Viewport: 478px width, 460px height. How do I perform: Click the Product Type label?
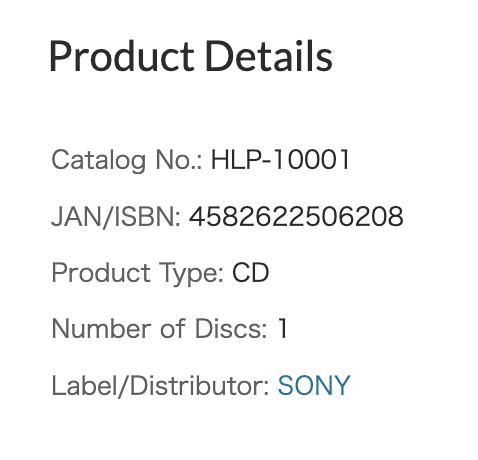[x=137, y=274]
